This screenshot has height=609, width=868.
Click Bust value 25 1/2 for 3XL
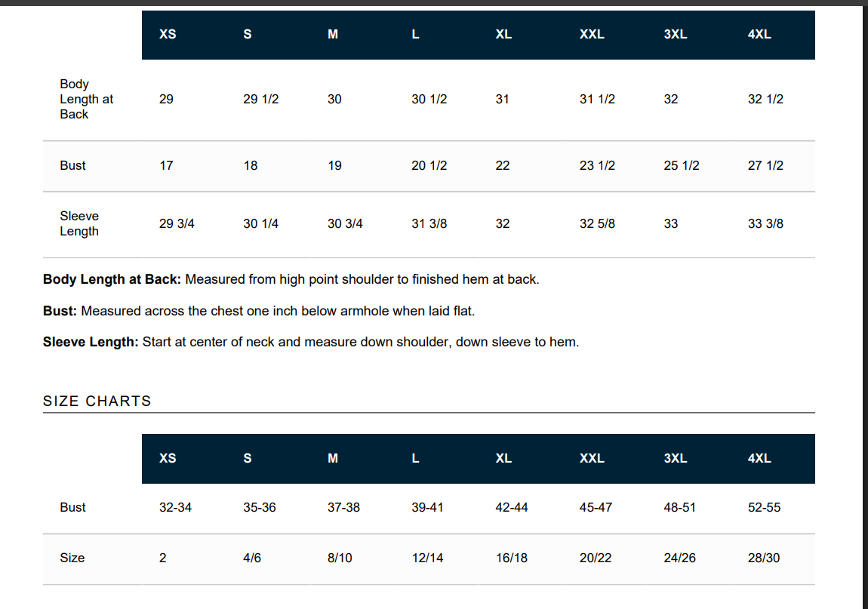click(682, 165)
